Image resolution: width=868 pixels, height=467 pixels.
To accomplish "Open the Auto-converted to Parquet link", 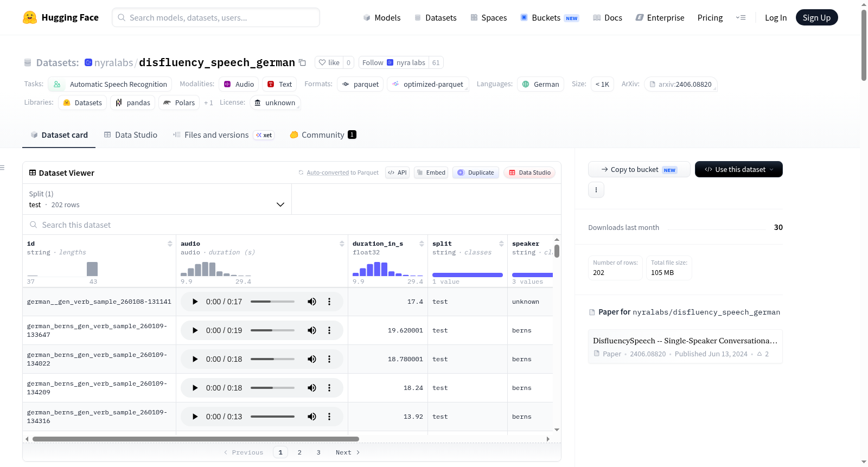I will click(x=328, y=172).
